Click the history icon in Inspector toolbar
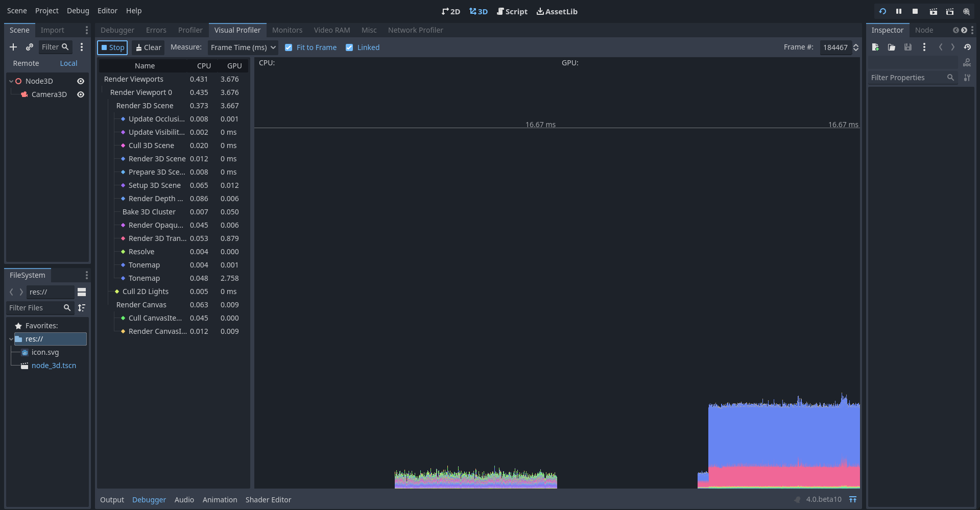 [x=968, y=47]
